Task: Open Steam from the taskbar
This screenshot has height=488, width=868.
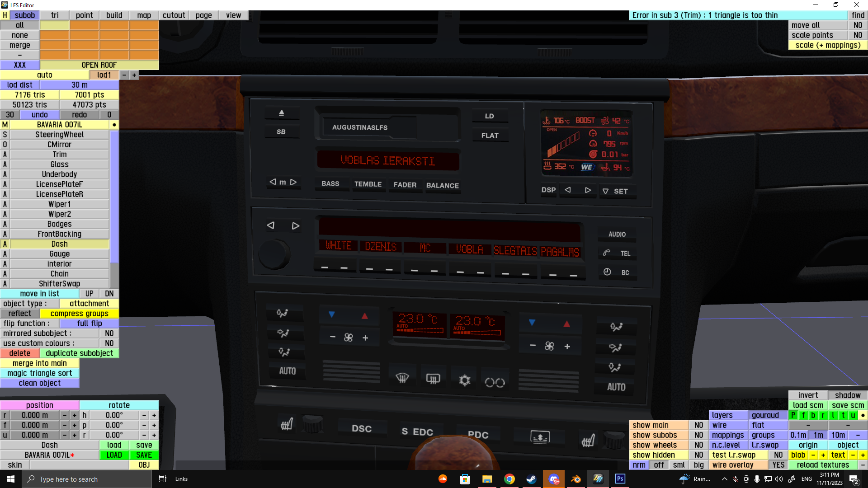Action: 532,479
